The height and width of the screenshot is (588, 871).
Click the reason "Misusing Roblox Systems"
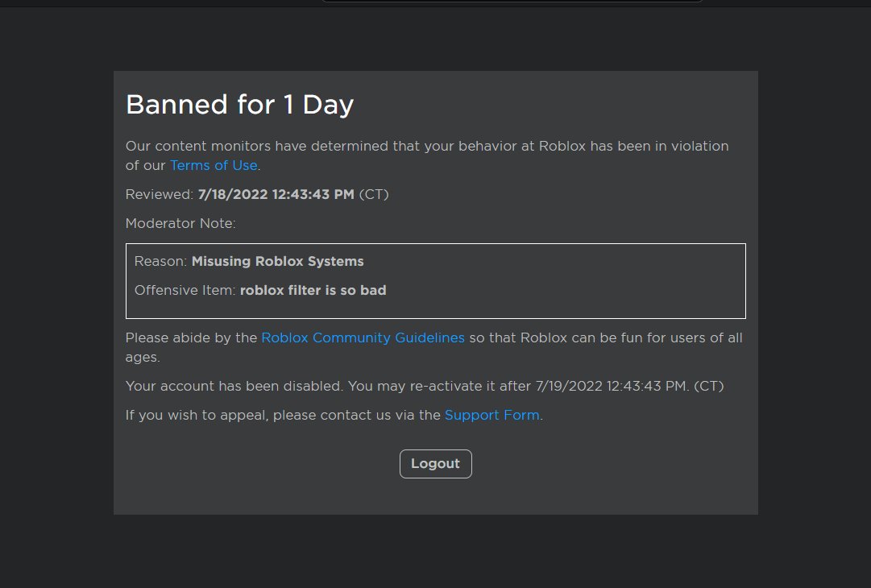click(x=278, y=262)
